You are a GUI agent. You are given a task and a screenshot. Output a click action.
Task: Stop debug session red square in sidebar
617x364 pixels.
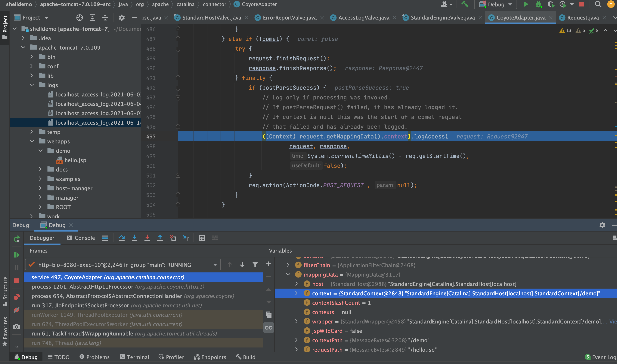click(x=17, y=281)
